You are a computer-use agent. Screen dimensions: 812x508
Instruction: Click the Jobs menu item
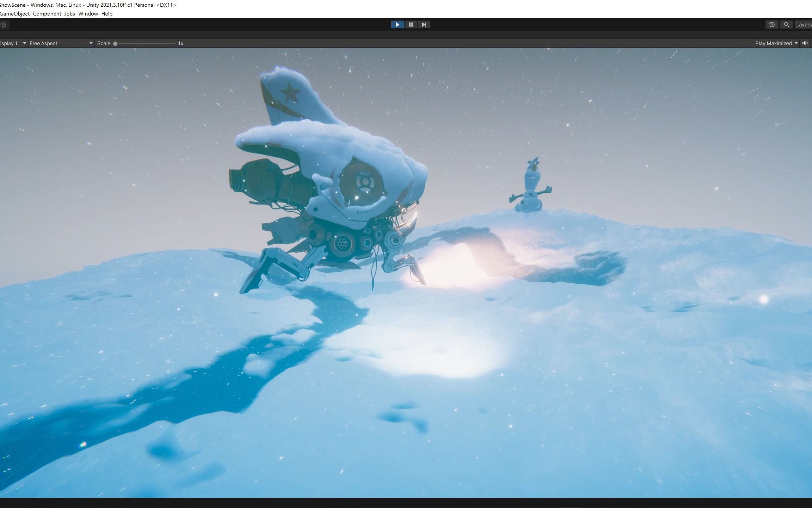[x=69, y=13]
